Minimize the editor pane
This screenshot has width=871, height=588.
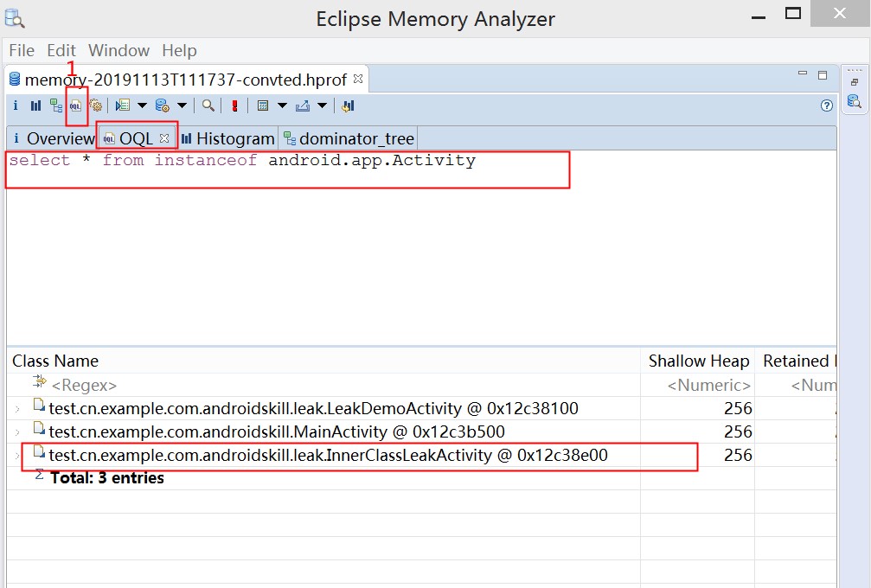[802, 73]
